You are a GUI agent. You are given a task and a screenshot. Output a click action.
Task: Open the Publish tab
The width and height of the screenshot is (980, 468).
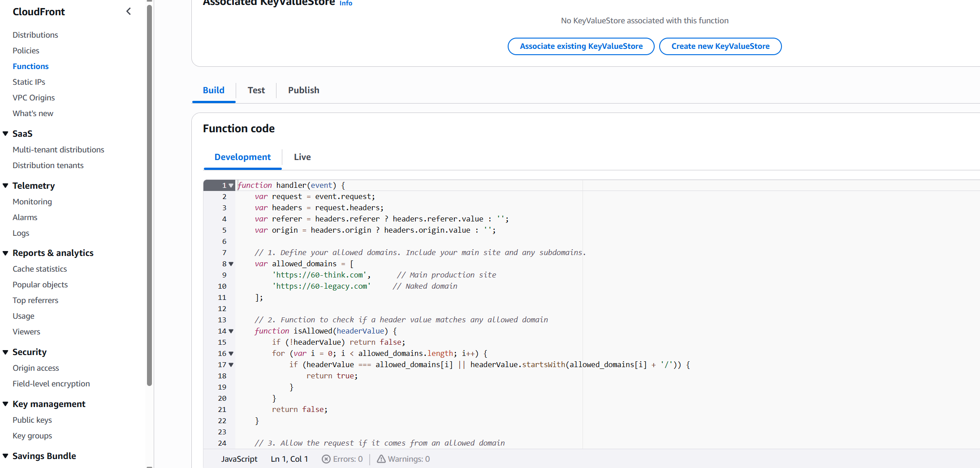[x=303, y=90]
